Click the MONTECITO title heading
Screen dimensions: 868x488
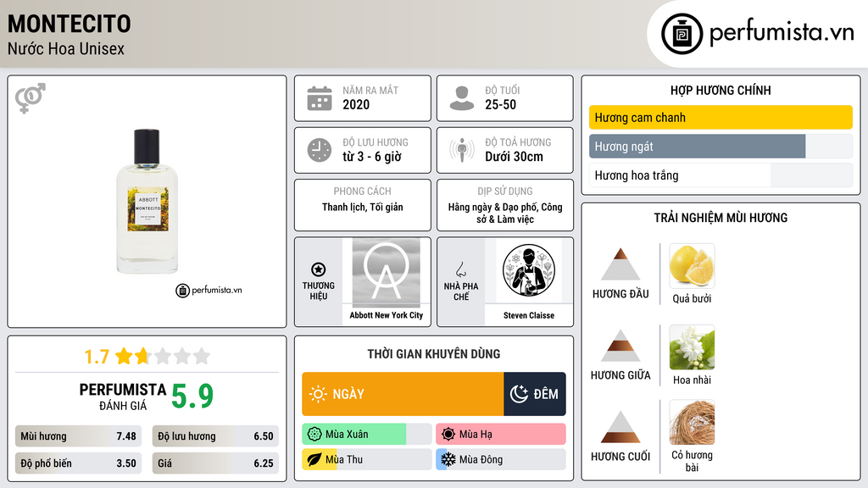pos(70,24)
